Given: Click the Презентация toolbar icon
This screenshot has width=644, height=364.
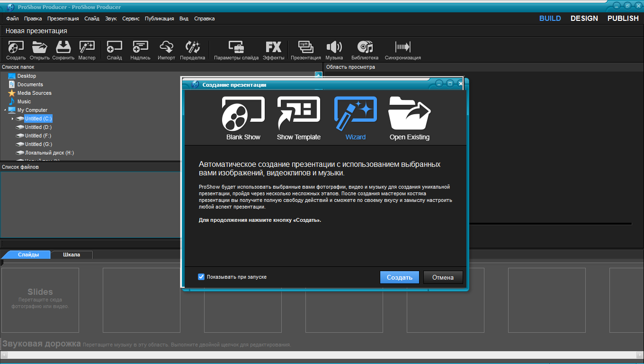Looking at the screenshot, I should coord(305,50).
